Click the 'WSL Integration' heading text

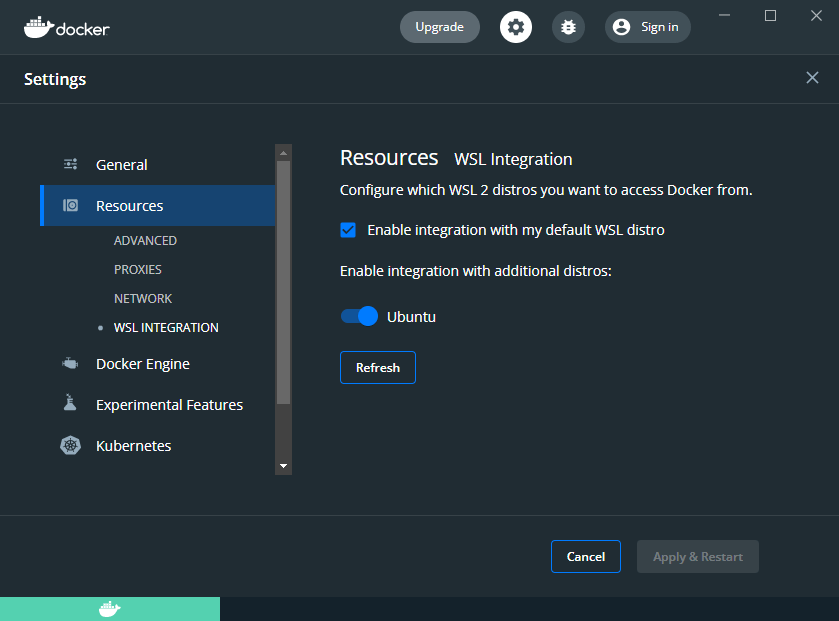[513, 159]
